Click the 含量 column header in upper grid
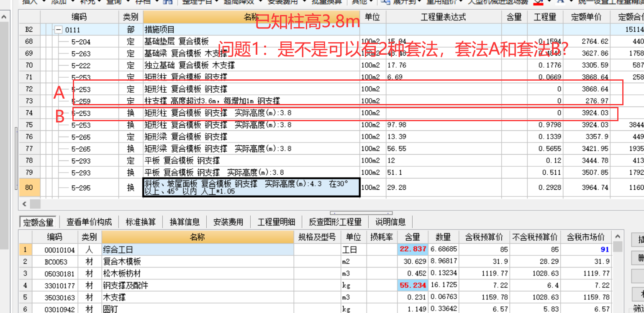Screen dimensions: 644x313 pos(514,17)
